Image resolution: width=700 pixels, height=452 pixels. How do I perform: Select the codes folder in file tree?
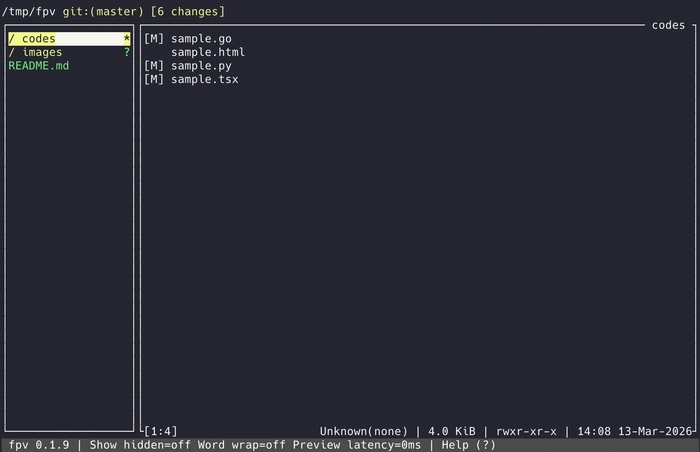40,39
